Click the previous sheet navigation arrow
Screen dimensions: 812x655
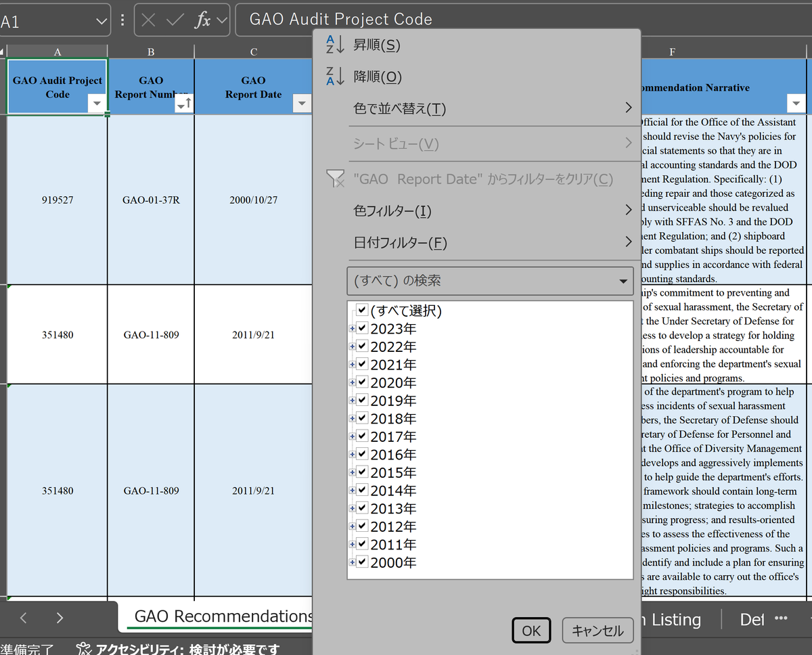[24, 617]
